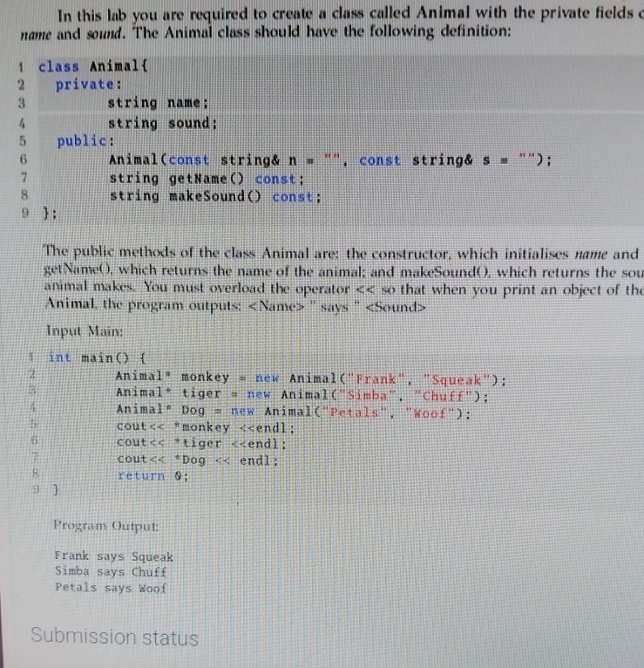Click the 'string name;' declaration
Screen dimensions: 644x668
(158, 103)
